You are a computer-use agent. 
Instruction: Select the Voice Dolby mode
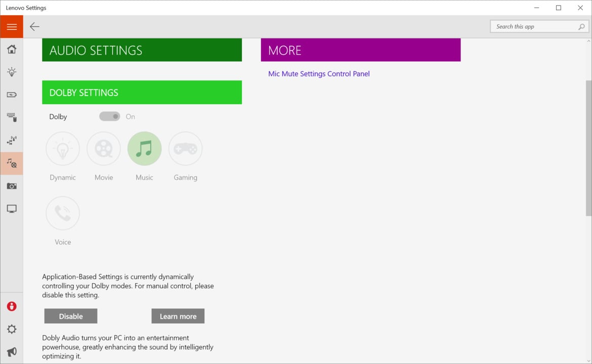tap(63, 213)
